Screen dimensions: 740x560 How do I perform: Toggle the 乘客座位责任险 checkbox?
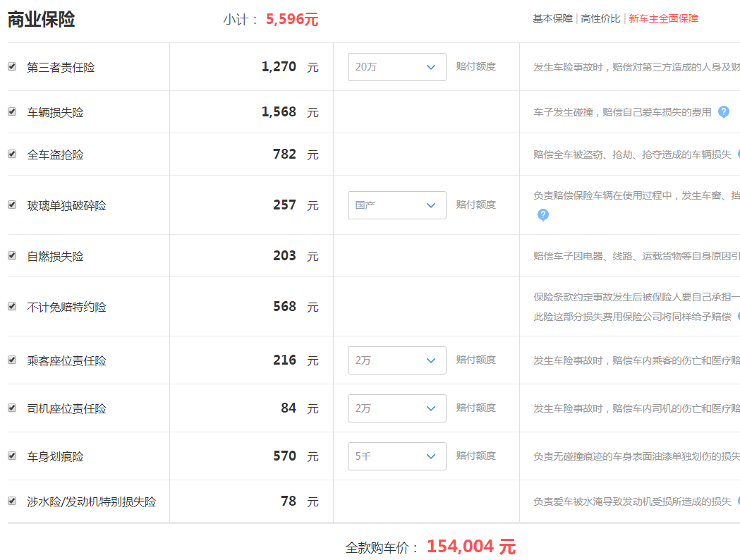click(x=12, y=360)
